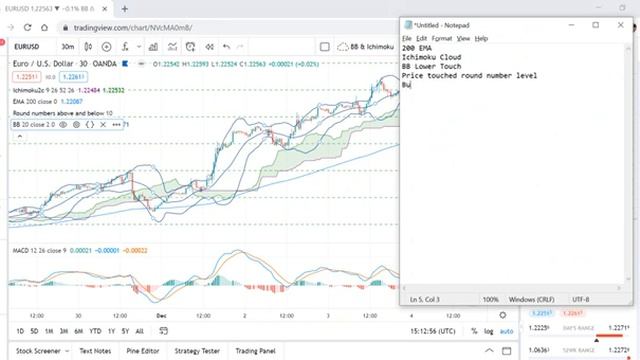This screenshot has width=640, height=360.
Task: Set range to All
Action: (x=139, y=331)
